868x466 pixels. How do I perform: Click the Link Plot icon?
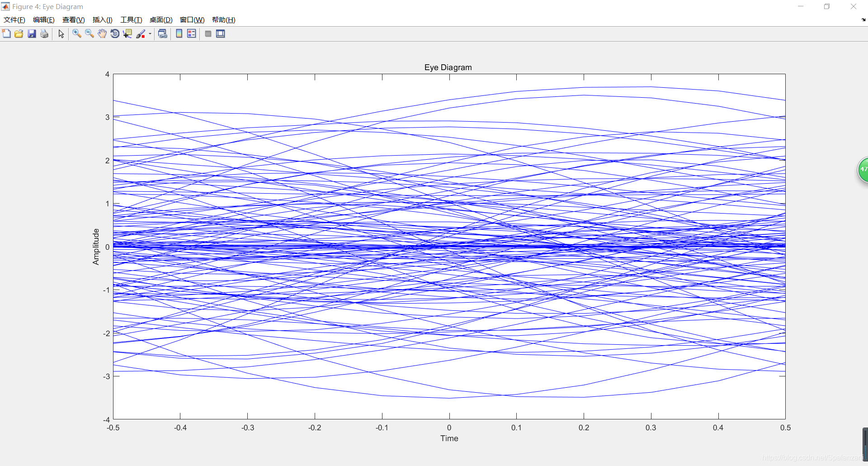coord(163,34)
